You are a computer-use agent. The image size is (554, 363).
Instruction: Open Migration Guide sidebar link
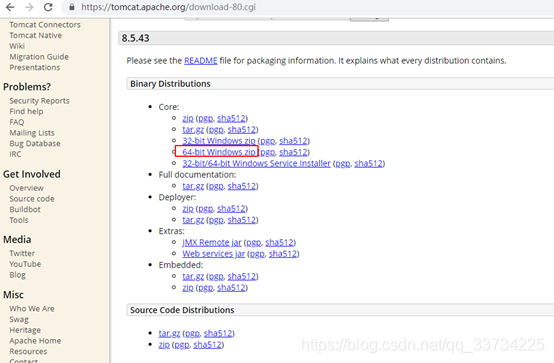[39, 57]
